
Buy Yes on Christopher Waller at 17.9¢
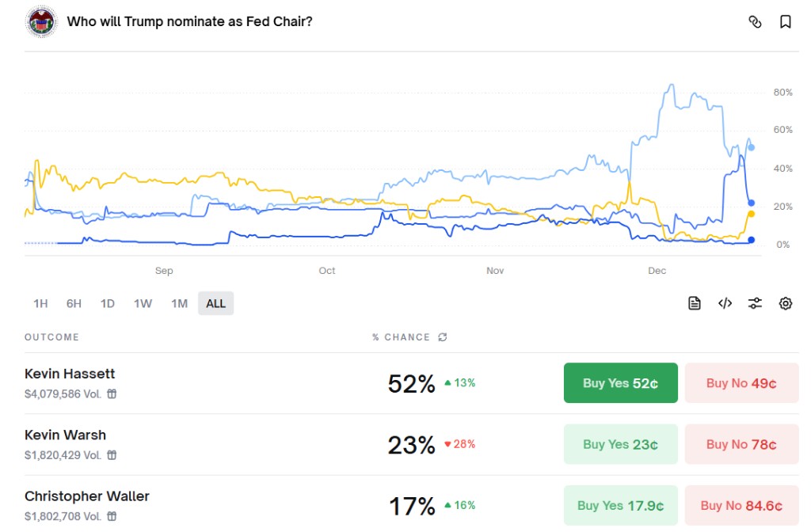620,506
